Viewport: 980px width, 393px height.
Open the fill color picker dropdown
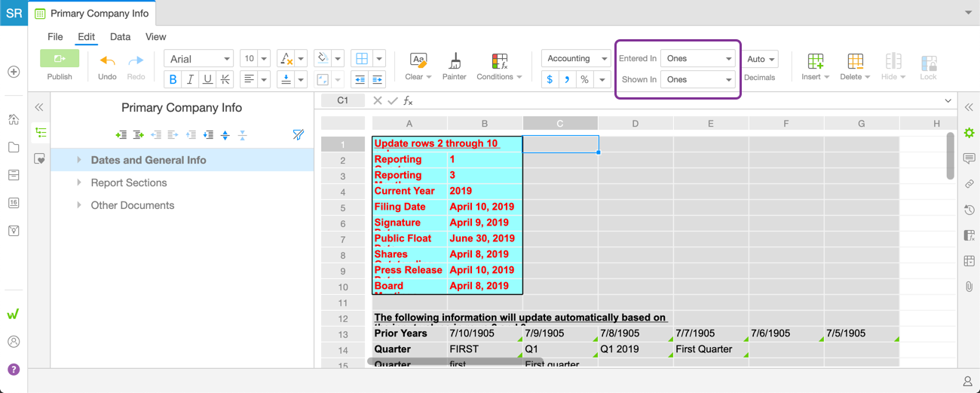(x=337, y=59)
